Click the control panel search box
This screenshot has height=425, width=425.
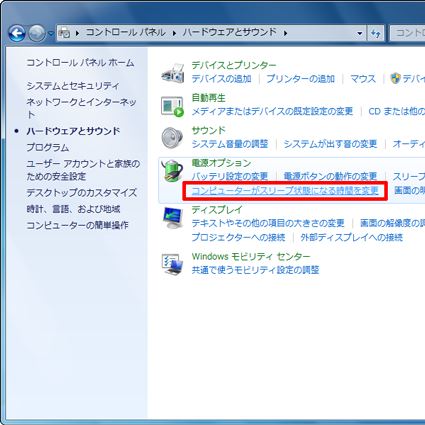(x=407, y=33)
